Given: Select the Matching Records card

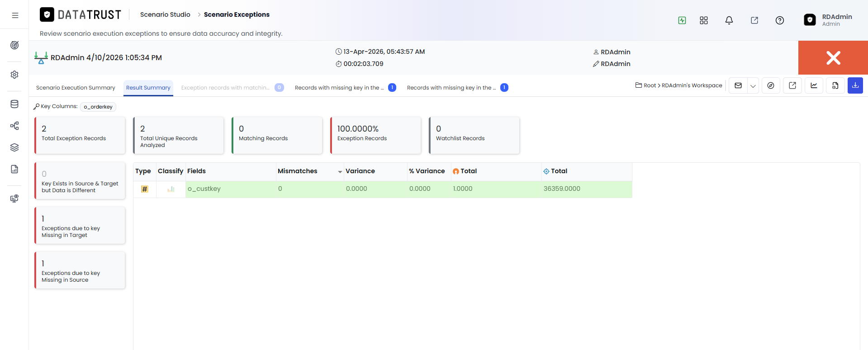Looking at the screenshot, I should 277,135.
